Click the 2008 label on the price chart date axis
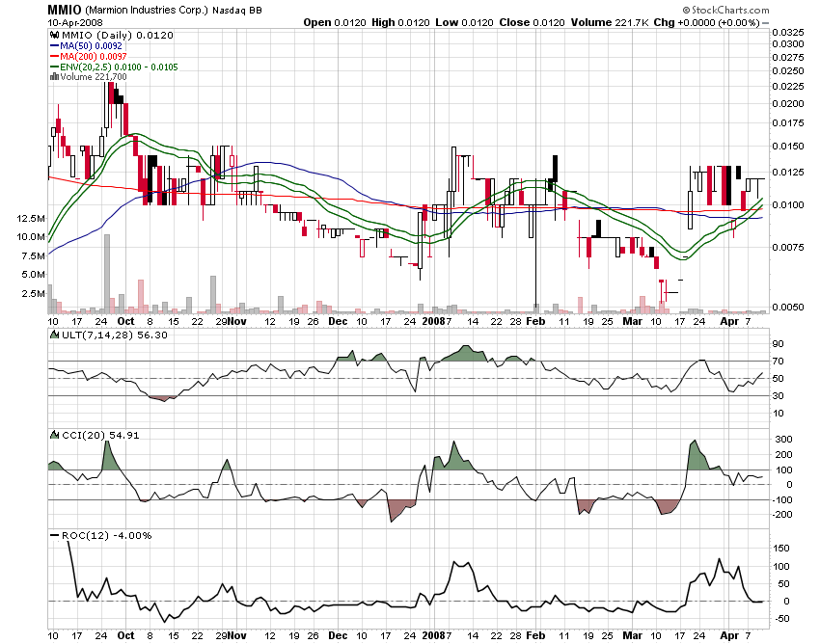The width and height of the screenshot is (820, 644). (433, 321)
